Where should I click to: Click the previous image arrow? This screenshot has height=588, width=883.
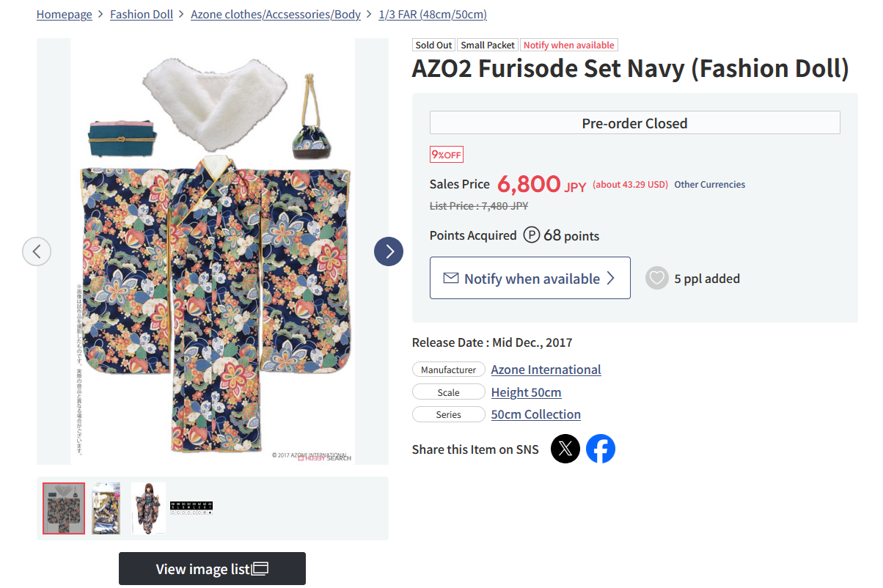tap(37, 251)
